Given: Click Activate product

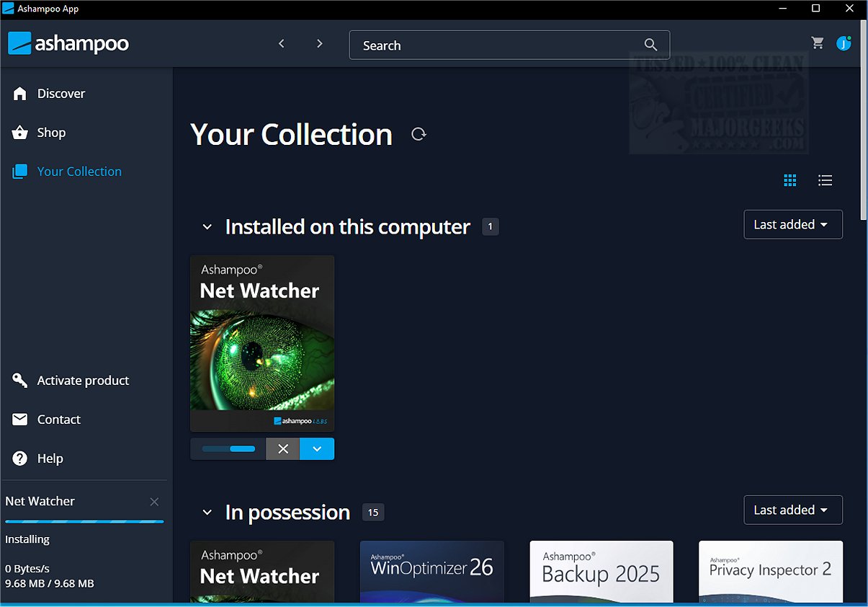Looking at the screenshot, I should click(83, 381).
